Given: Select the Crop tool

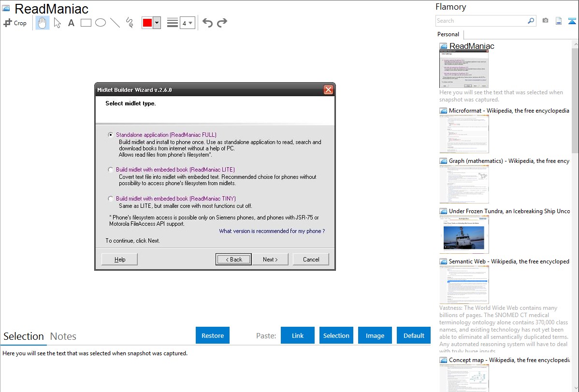Looking at the screenshot, I should coord(15,23).
